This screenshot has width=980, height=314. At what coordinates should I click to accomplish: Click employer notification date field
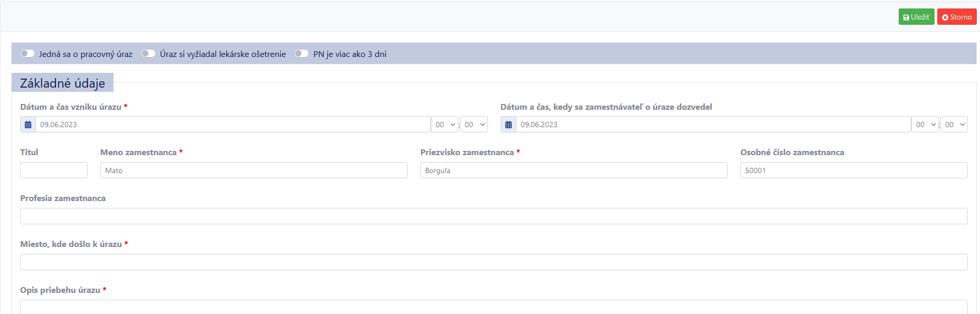(x=713, y=125)
